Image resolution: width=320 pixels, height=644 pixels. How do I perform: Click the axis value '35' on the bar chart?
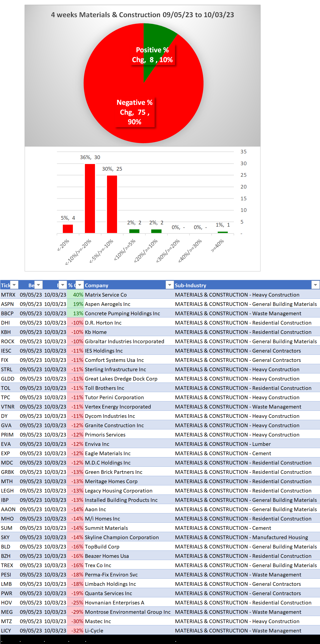243,151
